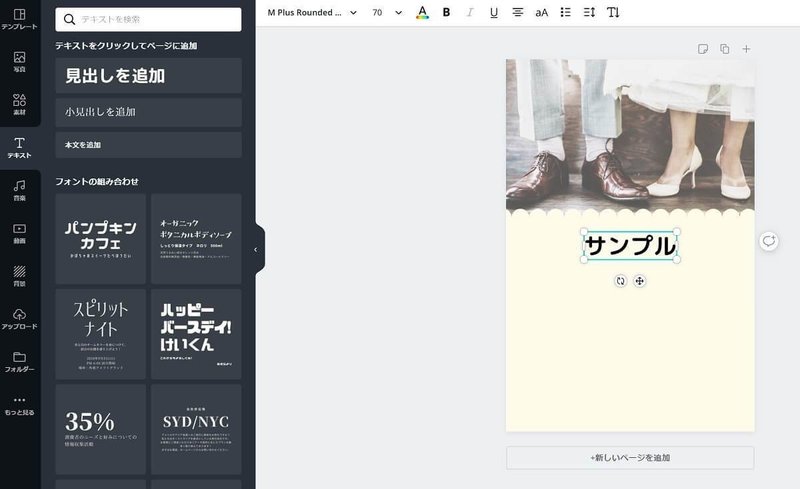Switch to vertical text direction
The image size is (800, 489).
click(613, 13)
